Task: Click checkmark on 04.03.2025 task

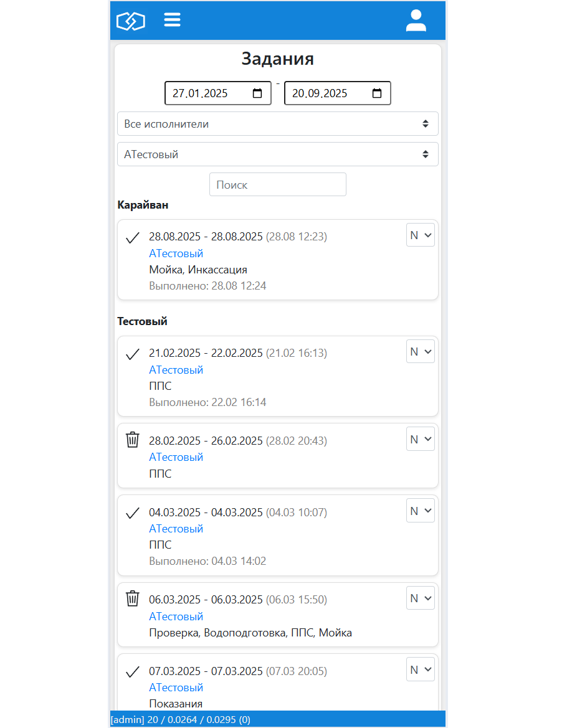Action: (x=132, y=513)
